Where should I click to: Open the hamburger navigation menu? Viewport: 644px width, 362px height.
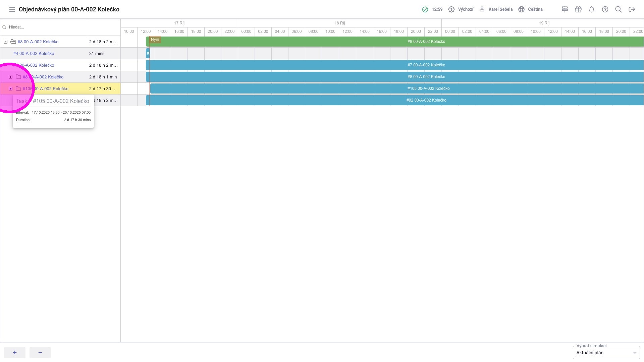[12, 9]
